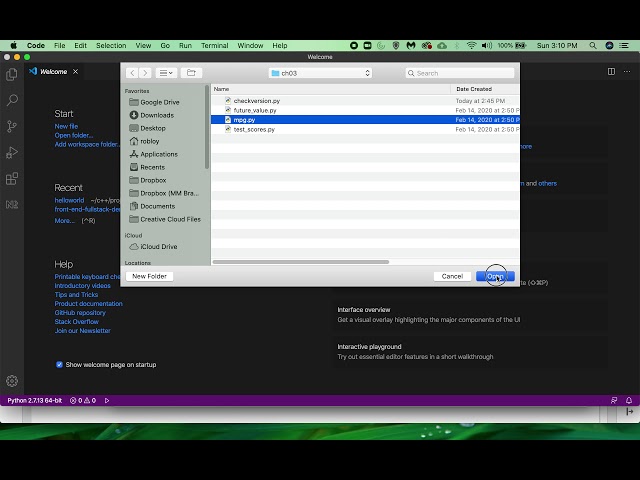Open the Search view in activity bar
The width and height of the screenshot is (640, 480).
[x=12, y=100]
